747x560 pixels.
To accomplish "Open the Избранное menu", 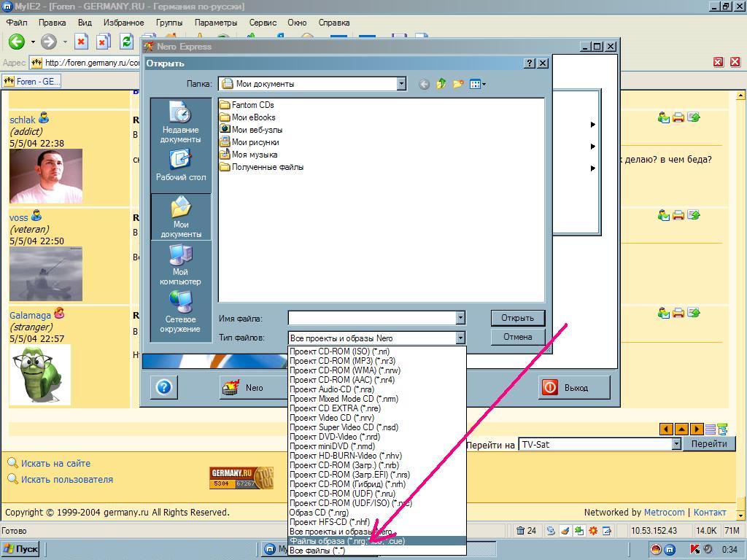I will point(124,23).
